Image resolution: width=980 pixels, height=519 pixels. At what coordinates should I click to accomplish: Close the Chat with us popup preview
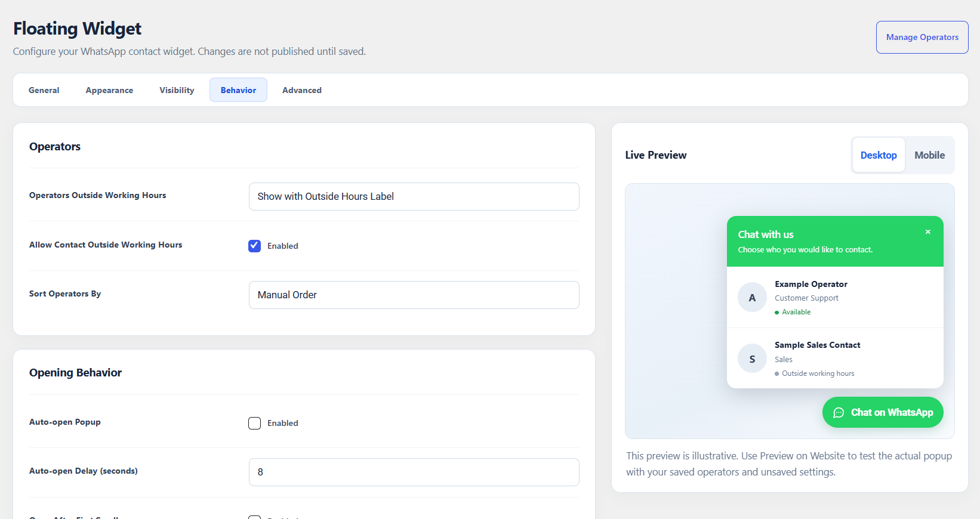coord(928,232)
